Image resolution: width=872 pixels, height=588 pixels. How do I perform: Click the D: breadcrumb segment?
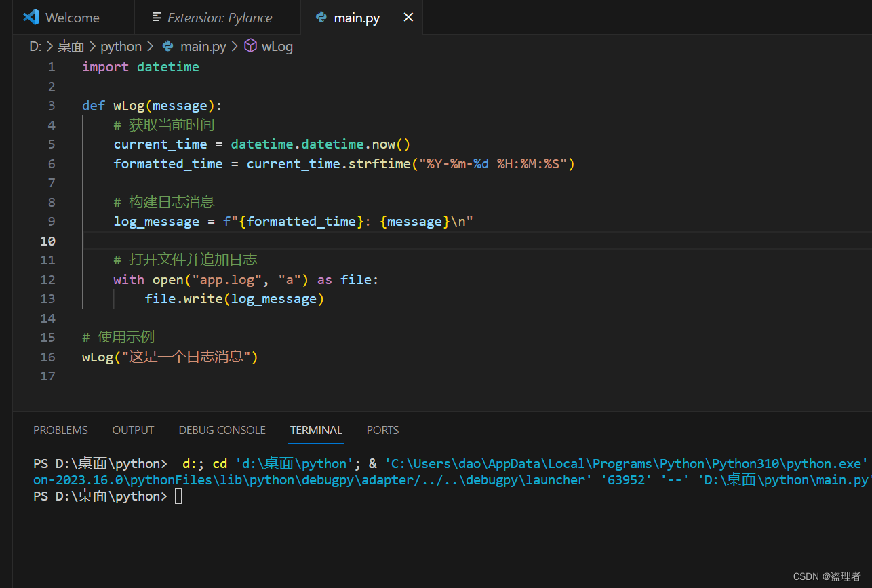[x=35, y=46]
